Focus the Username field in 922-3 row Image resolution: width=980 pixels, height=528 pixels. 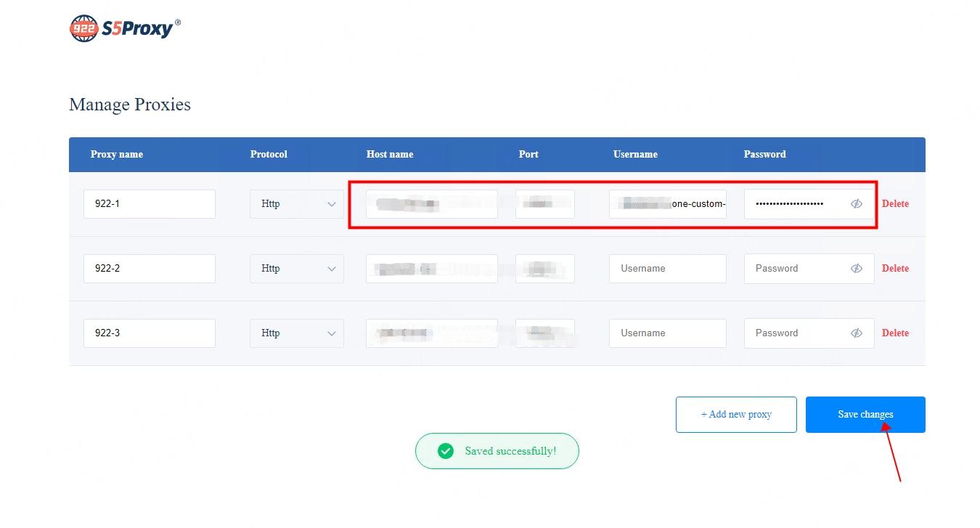(667, 333)
